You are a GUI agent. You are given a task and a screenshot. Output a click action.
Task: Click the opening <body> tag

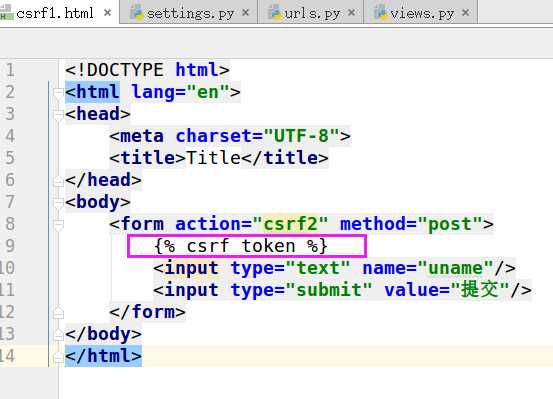point(98,202)
